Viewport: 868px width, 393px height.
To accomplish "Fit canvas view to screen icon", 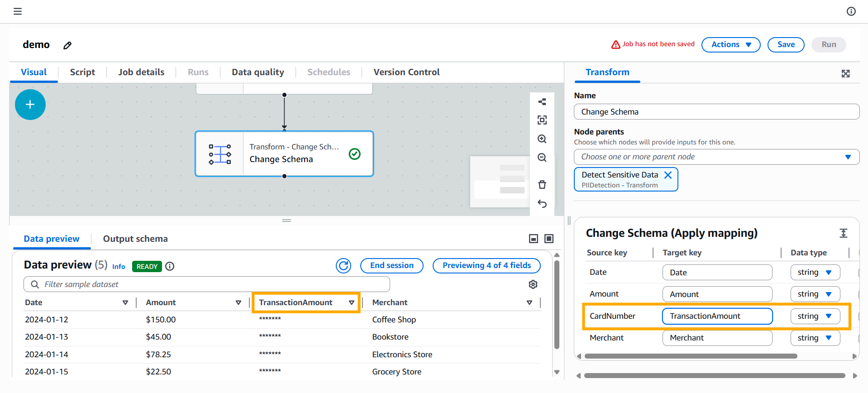I will (x=542, y=120).
